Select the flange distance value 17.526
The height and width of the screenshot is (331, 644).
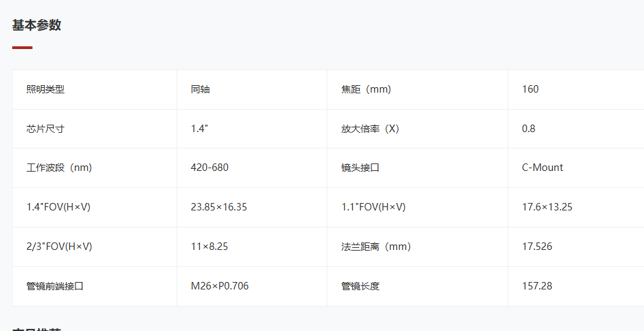(537, 247)
